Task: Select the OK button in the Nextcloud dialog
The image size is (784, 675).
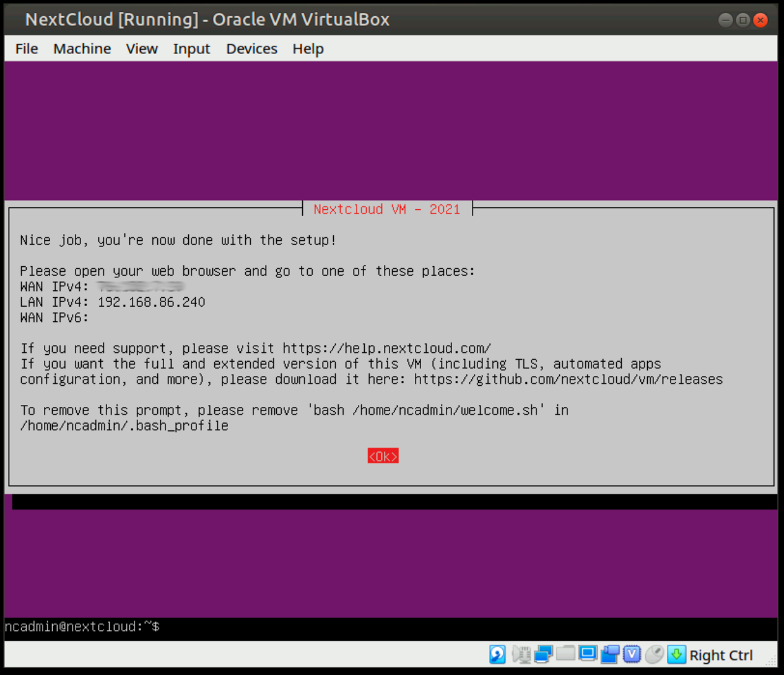Action: (383, 456)
